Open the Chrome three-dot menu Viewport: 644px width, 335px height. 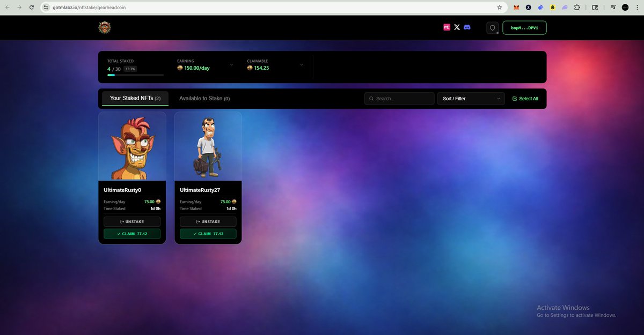[637, 8]
